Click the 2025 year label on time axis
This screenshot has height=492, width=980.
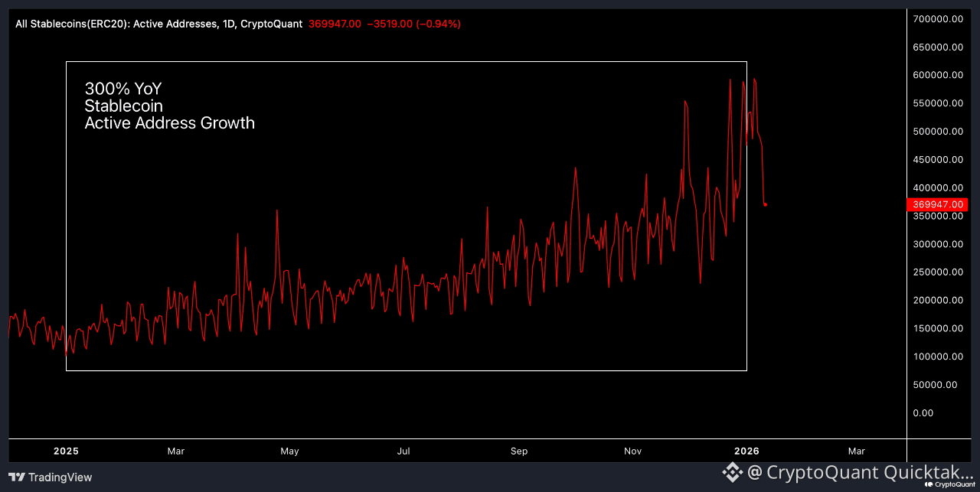(66, 451)
